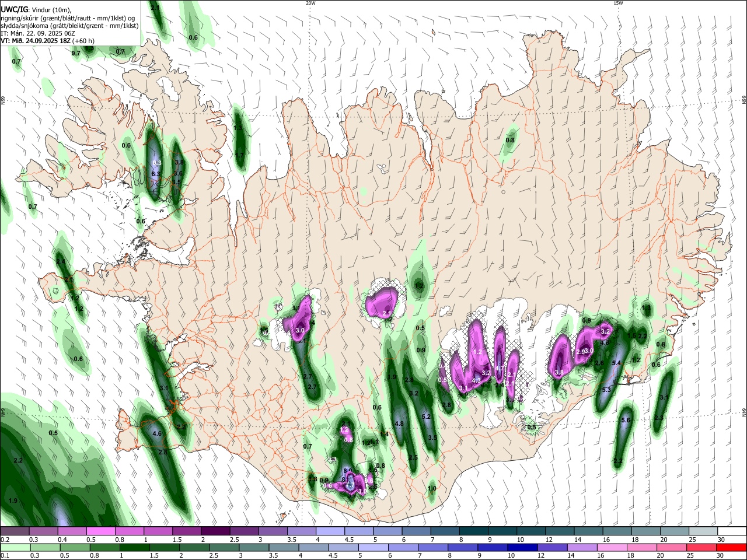
Task: Click the 2.6 value in the southeast
Action: (599, 363)
